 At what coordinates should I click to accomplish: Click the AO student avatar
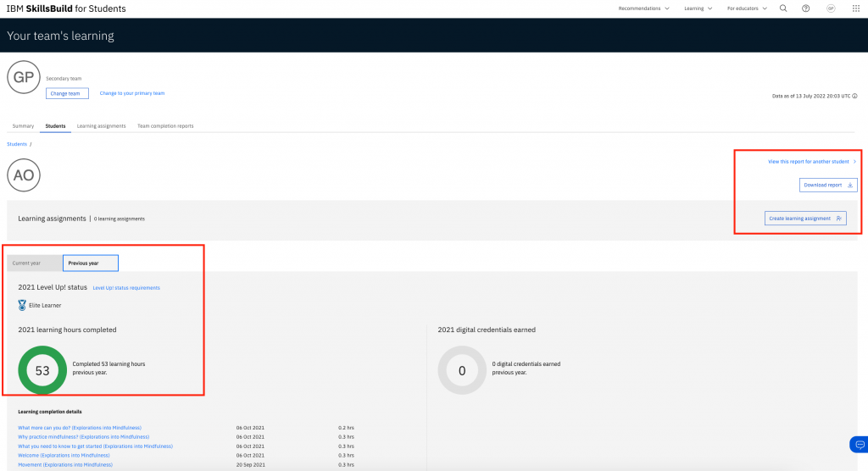coord(24,175)
